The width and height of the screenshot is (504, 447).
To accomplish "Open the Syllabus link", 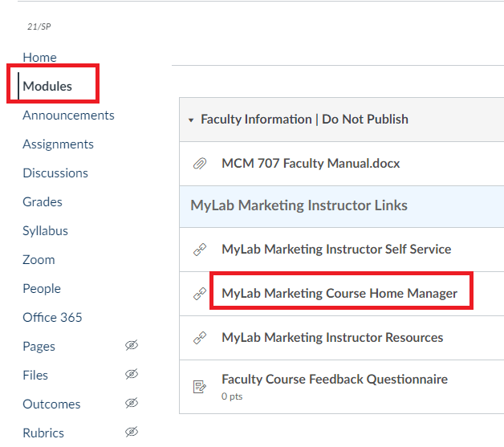I will (x=45, y=231).
